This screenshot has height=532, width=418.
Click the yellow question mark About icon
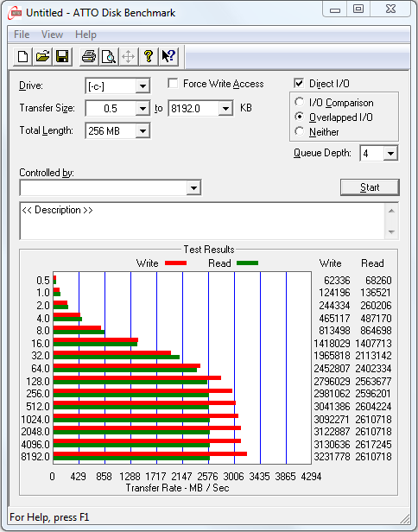149,56
